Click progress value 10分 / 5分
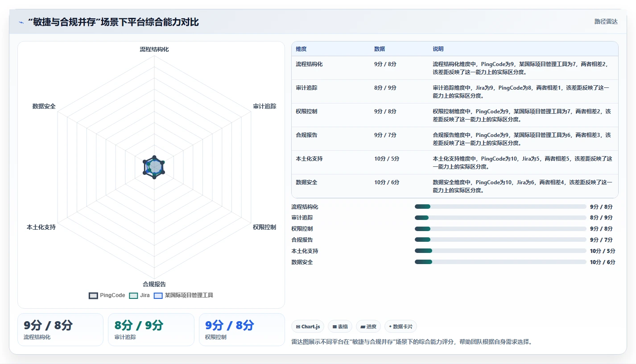Viewport: 636px width, 364px height. click(x=603, y=251)
